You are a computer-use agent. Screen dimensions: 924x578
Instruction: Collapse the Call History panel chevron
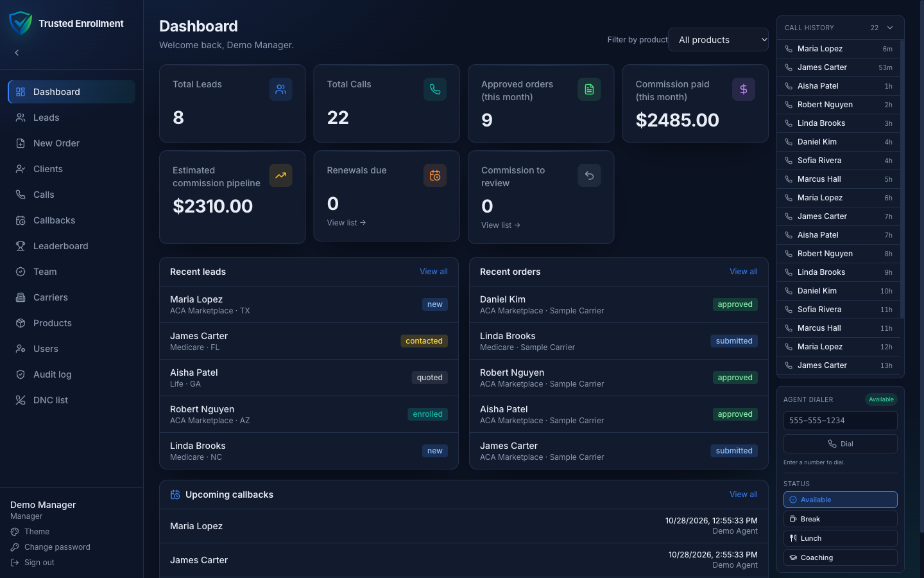point(890,28)
